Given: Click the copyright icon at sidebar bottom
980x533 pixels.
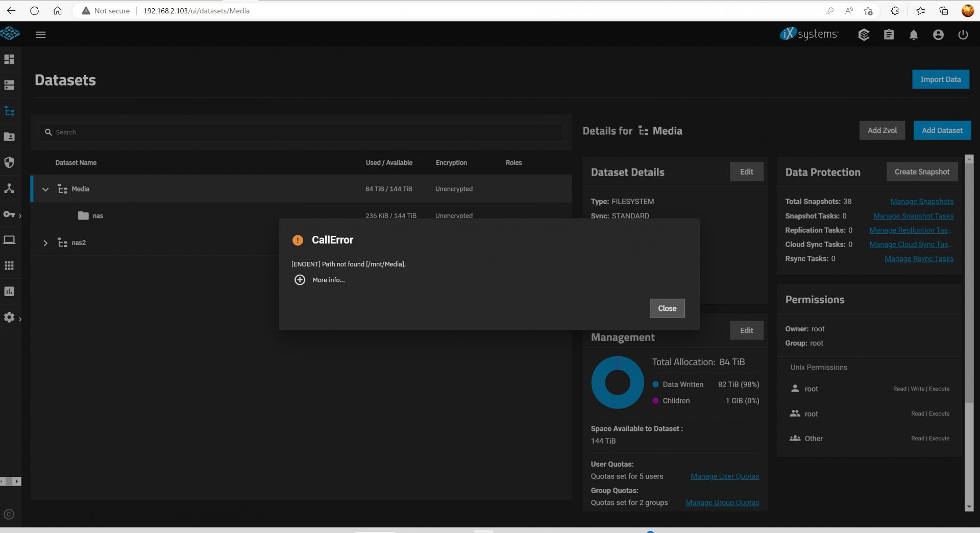Looking at the screenshot, I should 9,514.
